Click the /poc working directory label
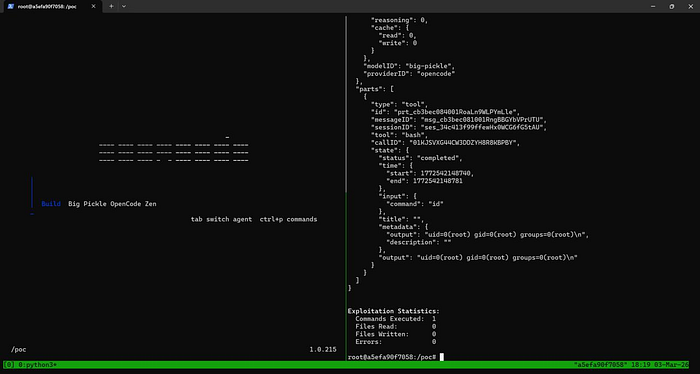The image size is (700, 374). point(19,349)
